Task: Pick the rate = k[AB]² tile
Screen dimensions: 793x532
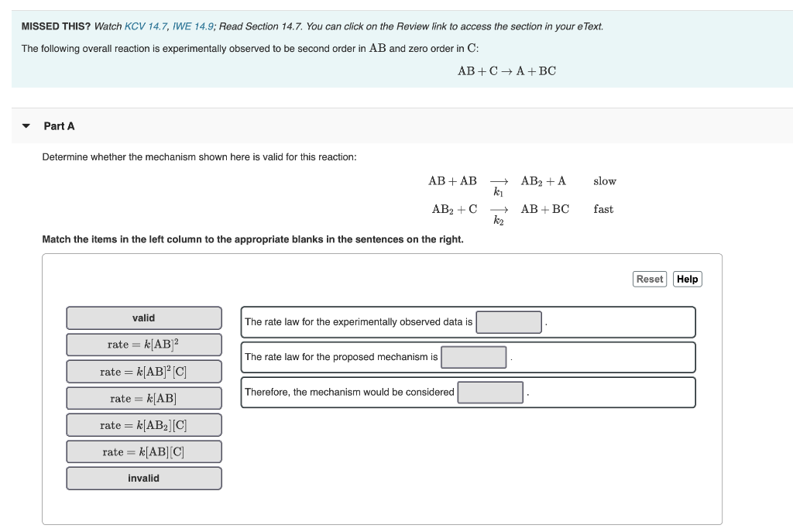Action: click(x=144, y=345)
